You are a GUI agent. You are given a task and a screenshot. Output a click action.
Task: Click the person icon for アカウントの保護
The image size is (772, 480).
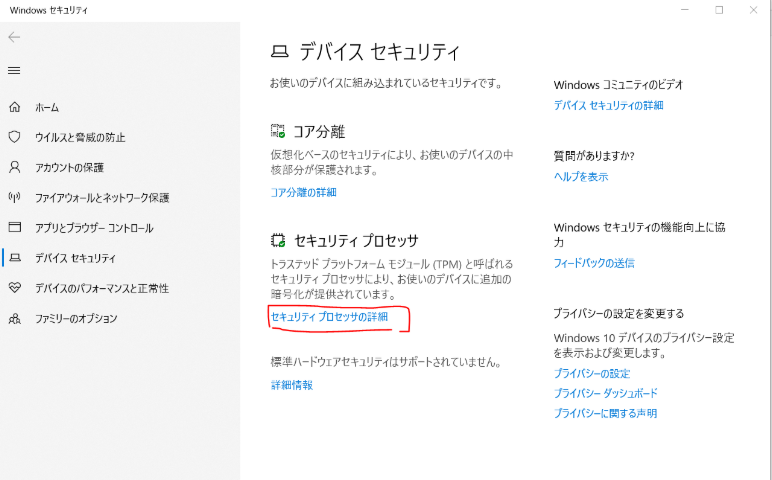coord(15,167)
